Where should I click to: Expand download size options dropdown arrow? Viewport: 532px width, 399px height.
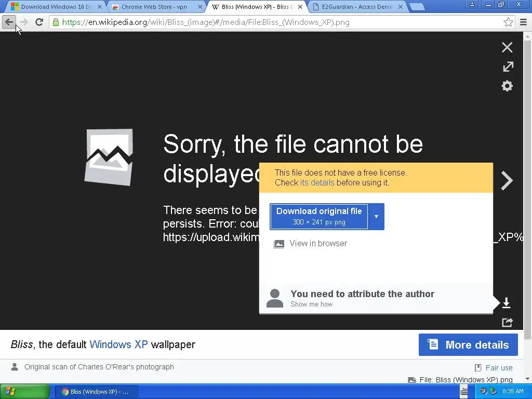pos(376,217)
